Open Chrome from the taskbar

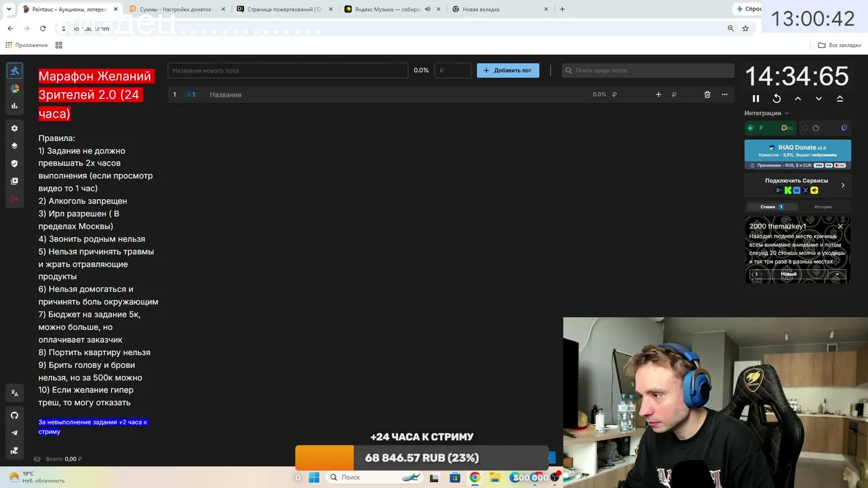pyautogui.click(x=475, y=477)
